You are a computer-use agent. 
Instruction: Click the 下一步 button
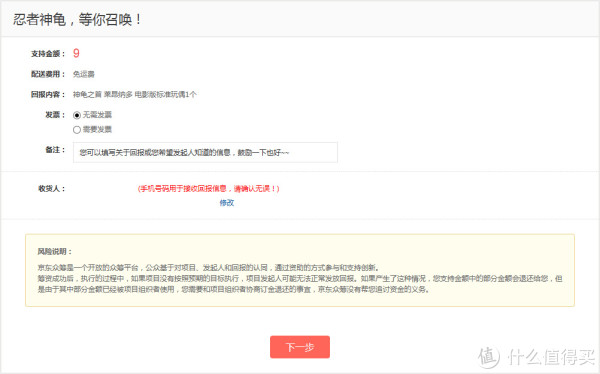(x=300, y=347)
